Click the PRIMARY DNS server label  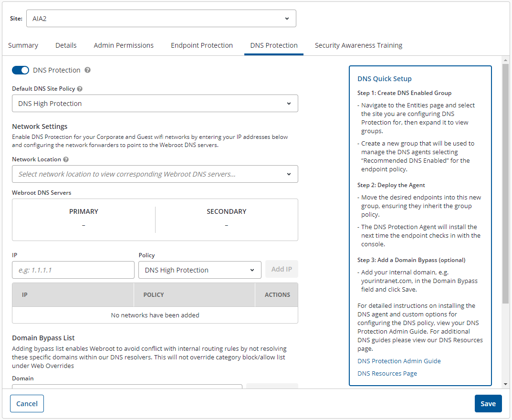tap(84, 211)
